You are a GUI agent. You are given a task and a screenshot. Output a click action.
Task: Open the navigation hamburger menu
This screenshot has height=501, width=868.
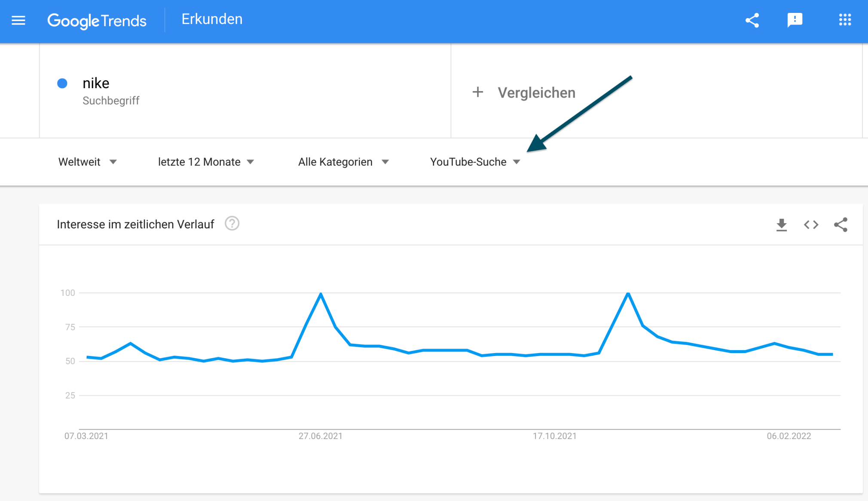18,20
